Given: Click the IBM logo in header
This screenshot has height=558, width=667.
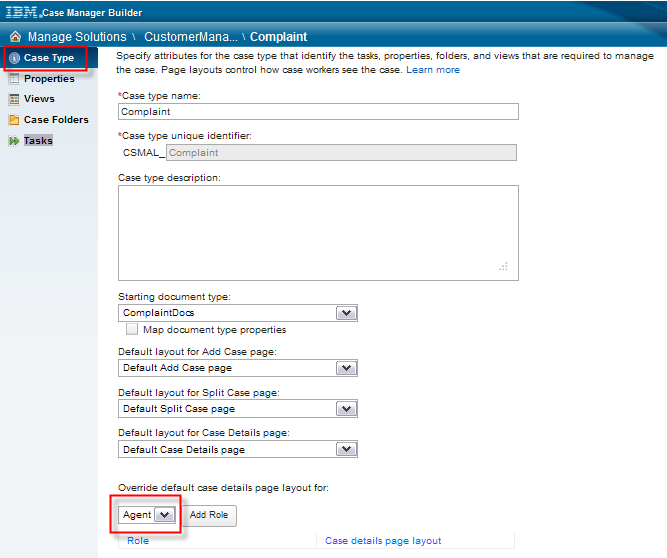Looking at the screenshot, I should (22, 12).
